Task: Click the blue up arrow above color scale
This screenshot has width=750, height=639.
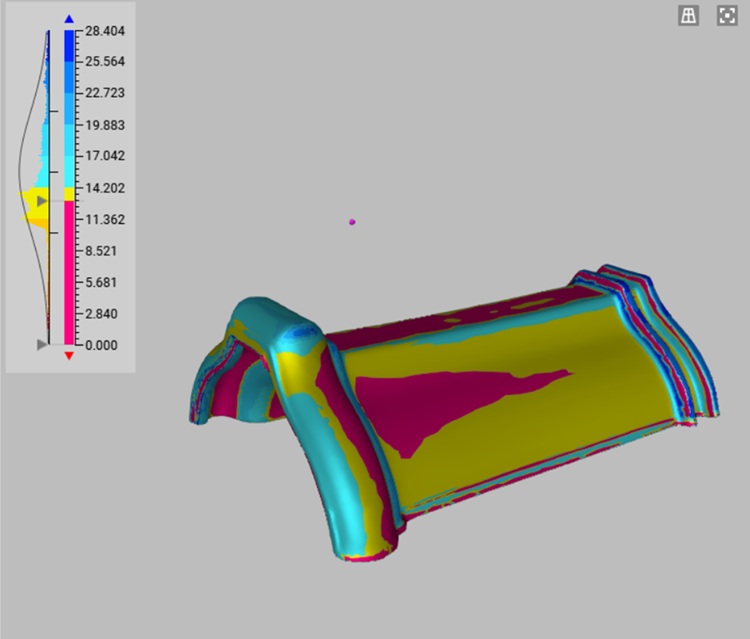Action: [69, 19]
